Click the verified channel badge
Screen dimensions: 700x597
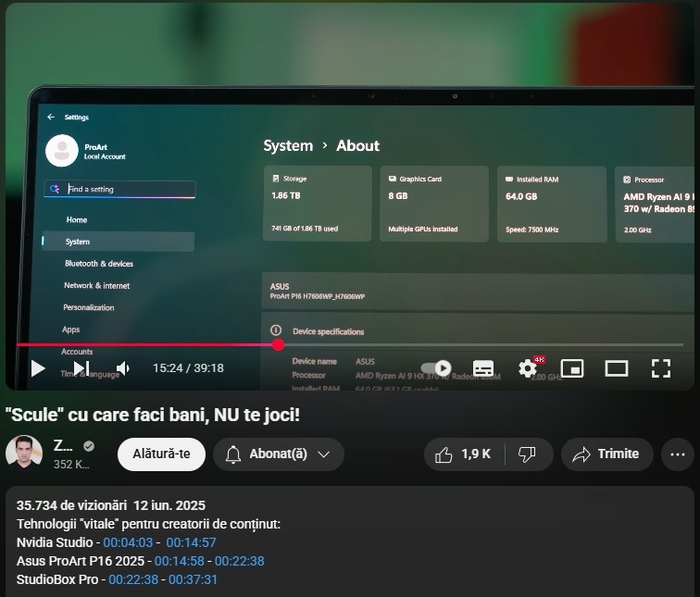tap(89, 446)
